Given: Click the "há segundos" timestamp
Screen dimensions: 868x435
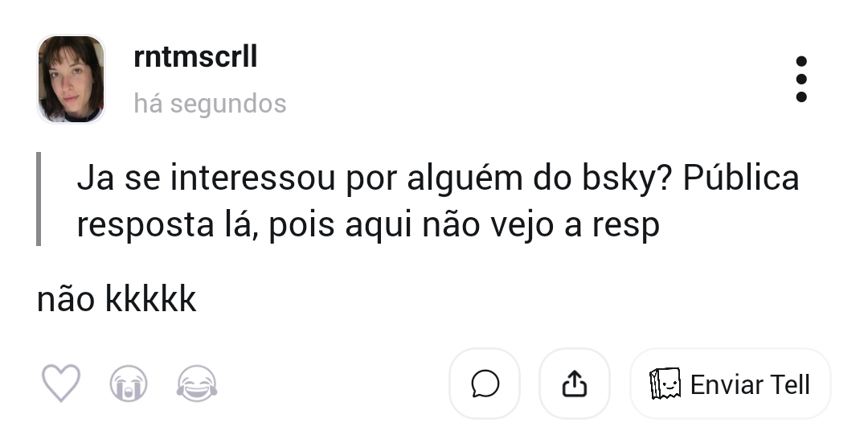Looking at the screenshot, I should click(x=210, y=103).
